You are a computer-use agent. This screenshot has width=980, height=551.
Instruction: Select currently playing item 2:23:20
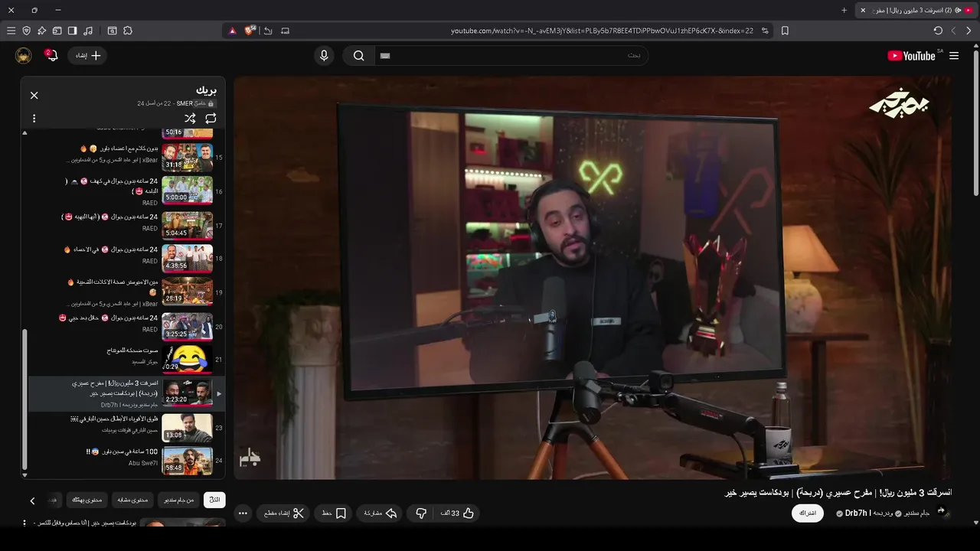(126, 393)
